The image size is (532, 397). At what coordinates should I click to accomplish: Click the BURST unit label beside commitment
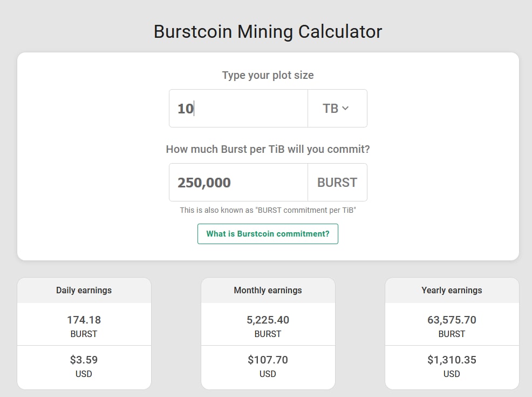click(337, 183)
